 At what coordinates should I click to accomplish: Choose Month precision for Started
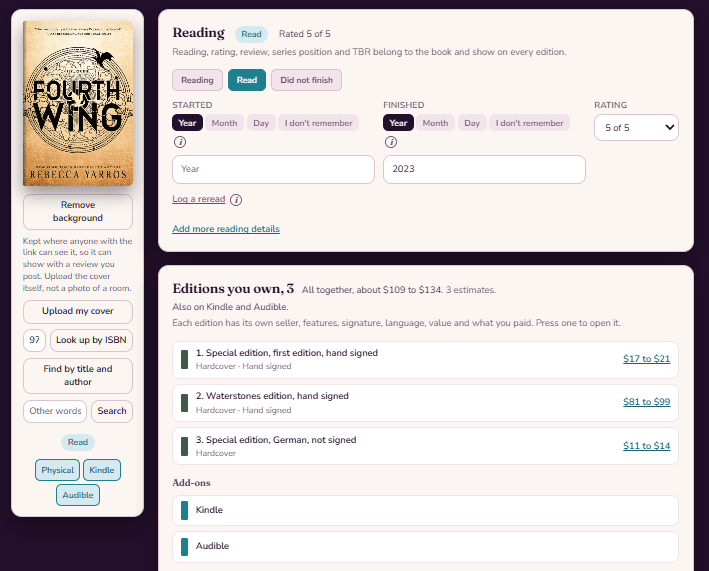coord(224,123)
